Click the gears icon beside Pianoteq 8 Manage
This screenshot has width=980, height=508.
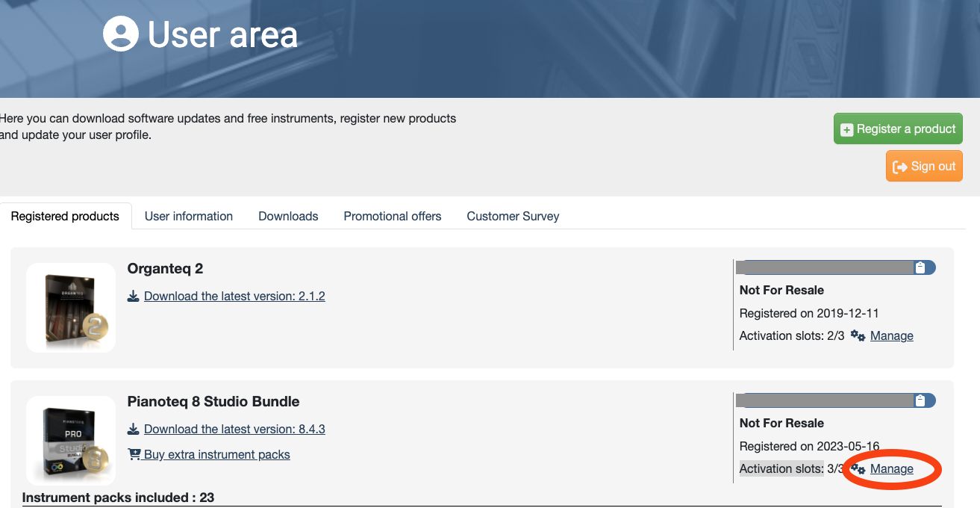click(x=858, y=469)
